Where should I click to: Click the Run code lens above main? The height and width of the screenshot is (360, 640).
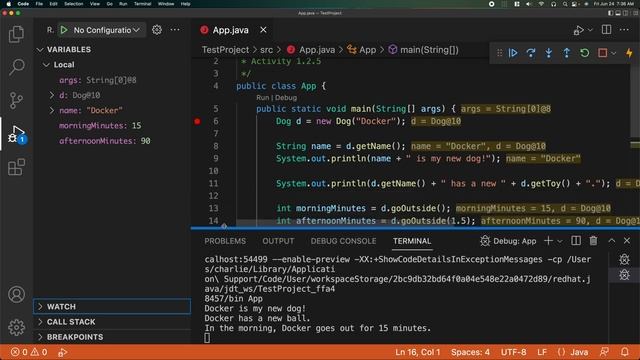[x=262, y=98]
